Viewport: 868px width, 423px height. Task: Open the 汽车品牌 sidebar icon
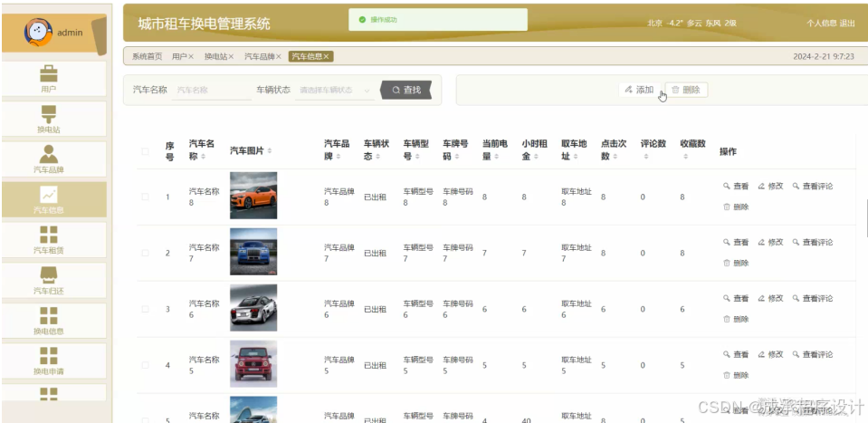[49, 153]
